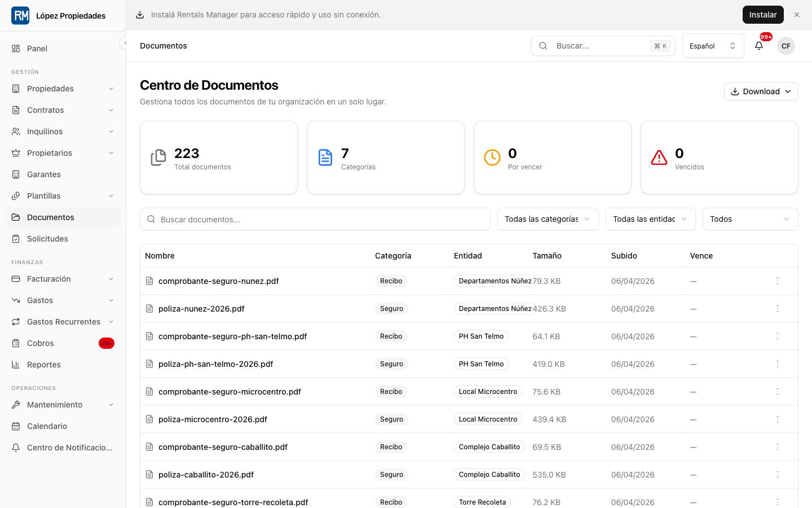The width and height of the screenshot is (812, 508).
Task: Open the Español language selector
Action: coord(713,46)
